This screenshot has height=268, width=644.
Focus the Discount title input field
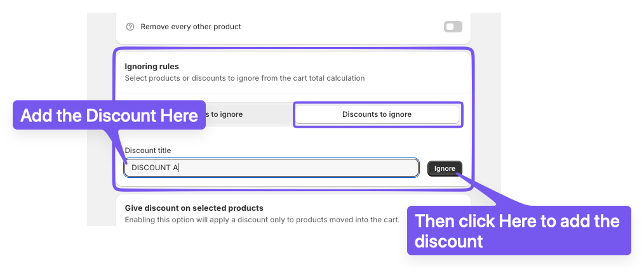(x=271, y=168)
